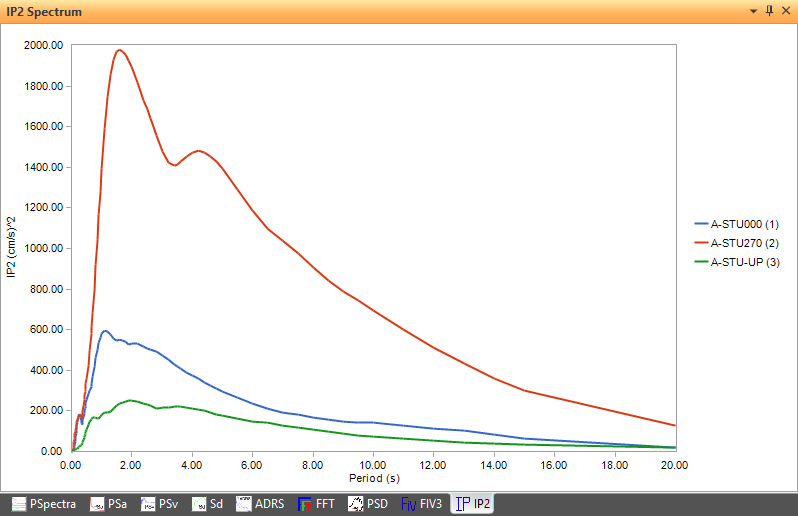This screenshot has height=516, width=798.
Task: Pin the IP2 Spectrum panel
Action: 769,11
